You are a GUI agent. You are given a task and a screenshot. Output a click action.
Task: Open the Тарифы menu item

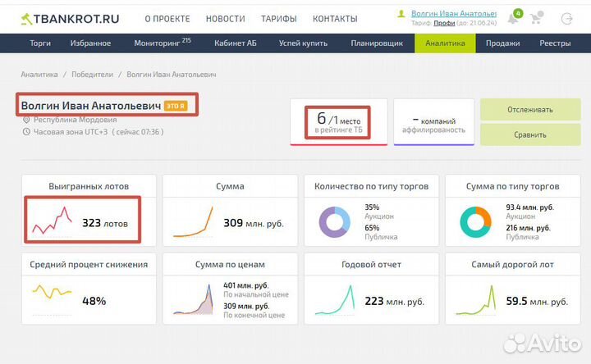point(278,19)
